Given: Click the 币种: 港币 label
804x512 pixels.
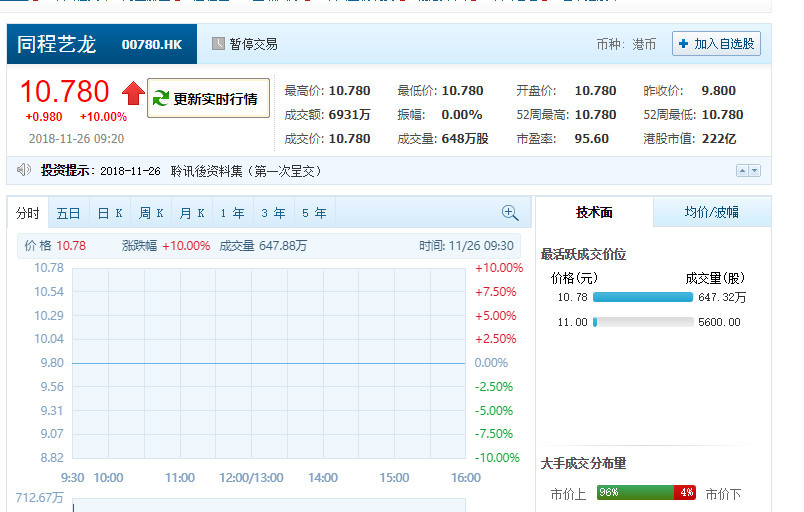Looking at the screenshot, I should [x=626, y=44].
